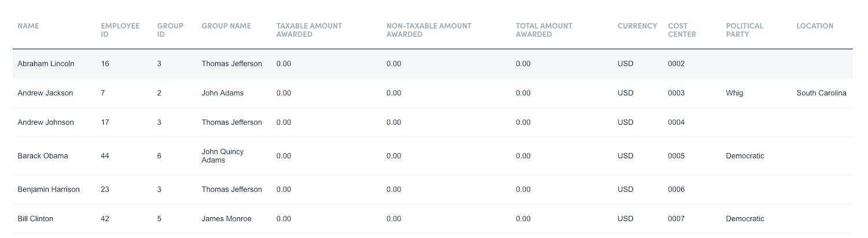Click the Cost Center column header
868x238 pixels.
(682, 30)
